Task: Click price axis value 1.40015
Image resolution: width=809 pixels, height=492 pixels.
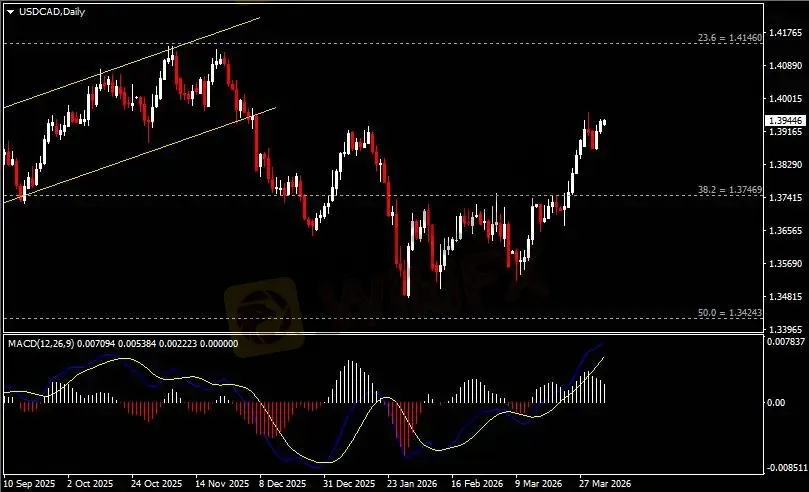Action: click(785, 99)
